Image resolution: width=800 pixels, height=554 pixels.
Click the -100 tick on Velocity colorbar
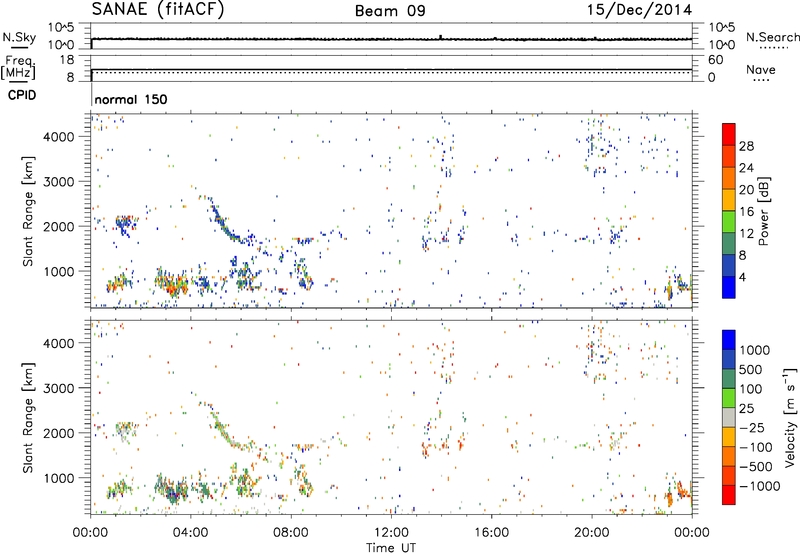(x=756, y=447)
